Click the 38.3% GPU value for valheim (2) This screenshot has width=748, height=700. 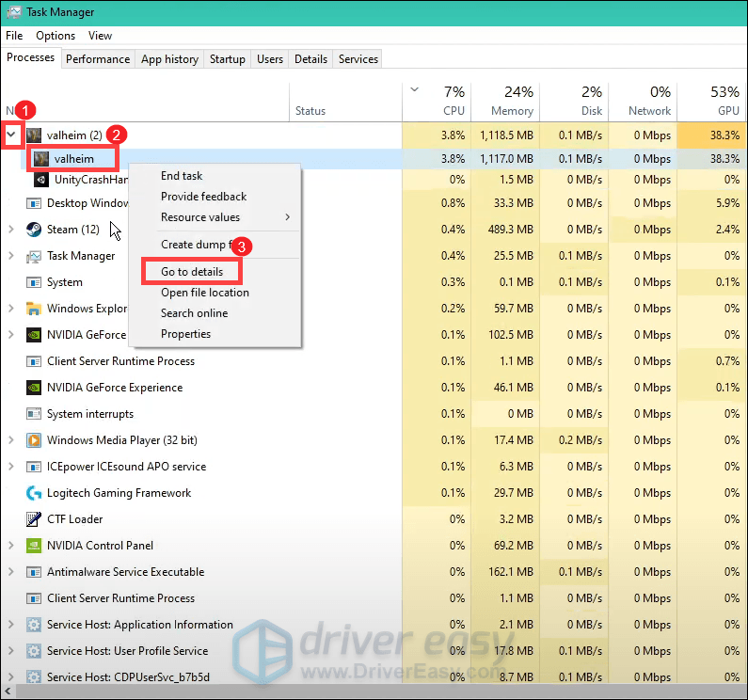click(724, 135)
